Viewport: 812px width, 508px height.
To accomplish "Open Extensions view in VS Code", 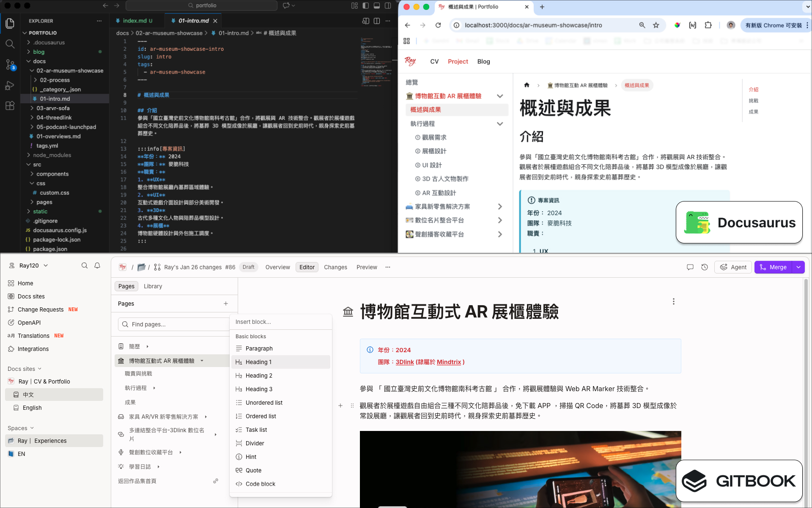I will [10, 106].
